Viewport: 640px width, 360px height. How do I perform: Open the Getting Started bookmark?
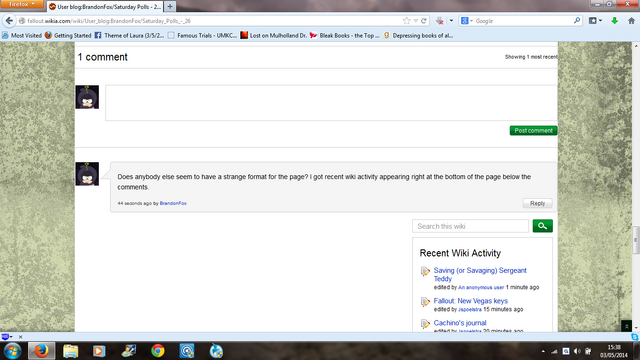pyautogui.click(x=68, y=36)
